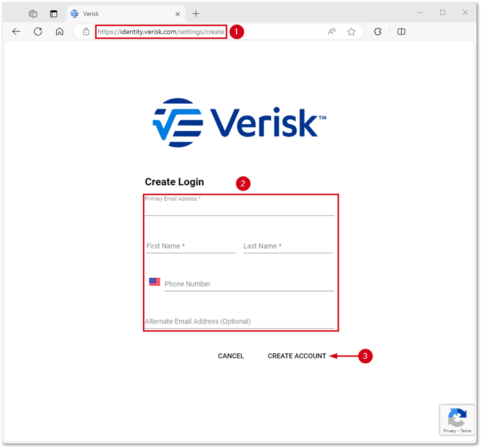Open Read Aloud icon in address bar

(x=332, y=31)
